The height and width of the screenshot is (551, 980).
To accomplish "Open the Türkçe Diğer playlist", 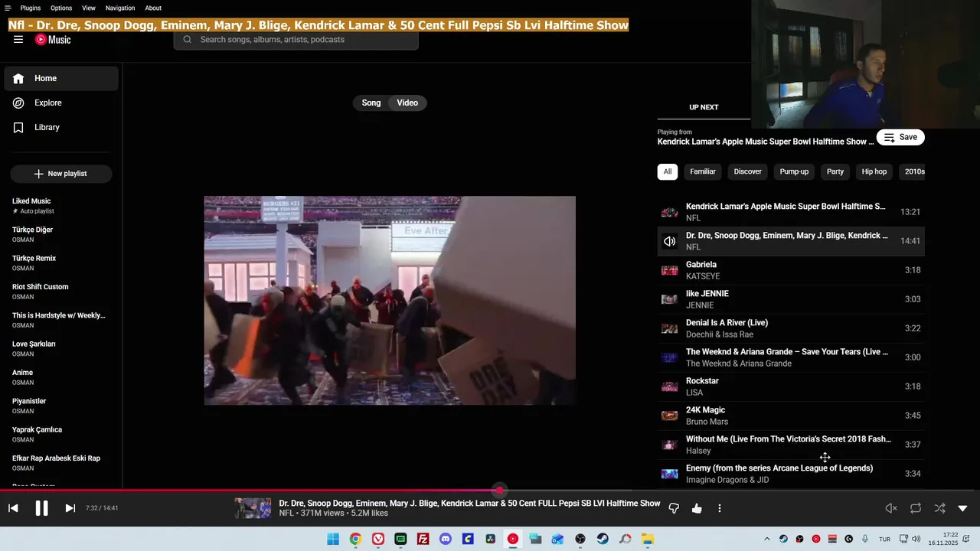I will [61, 234].
